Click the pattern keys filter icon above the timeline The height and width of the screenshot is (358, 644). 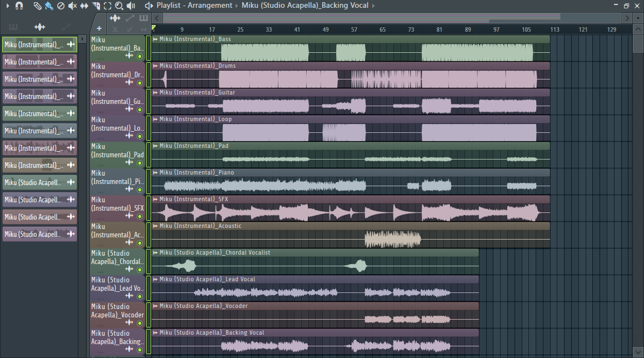143,18
